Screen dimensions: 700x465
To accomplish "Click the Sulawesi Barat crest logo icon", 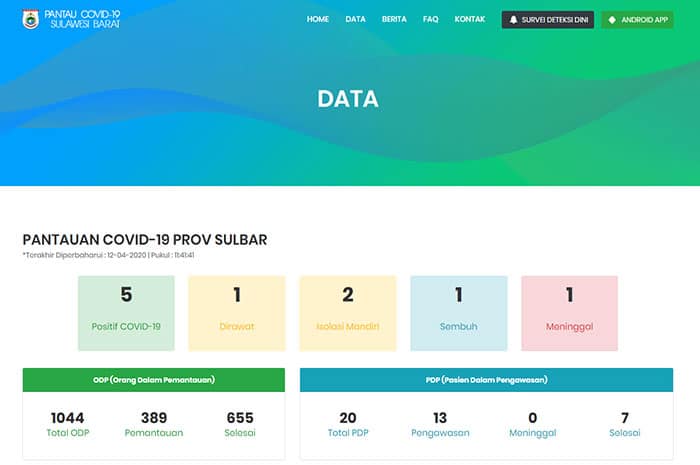I will [x=32, y=19].
